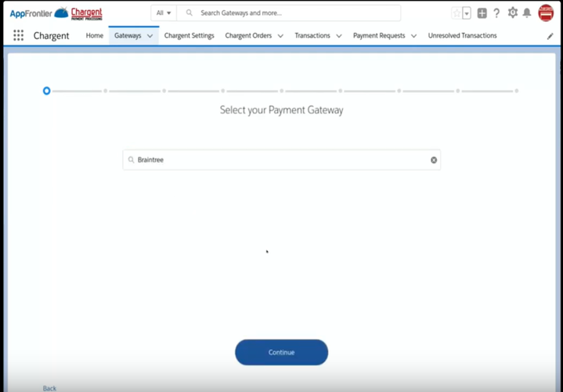This screenshot has height=392, width=563.
Task: Click the pencil edit navigation icon
Action: 550,36
